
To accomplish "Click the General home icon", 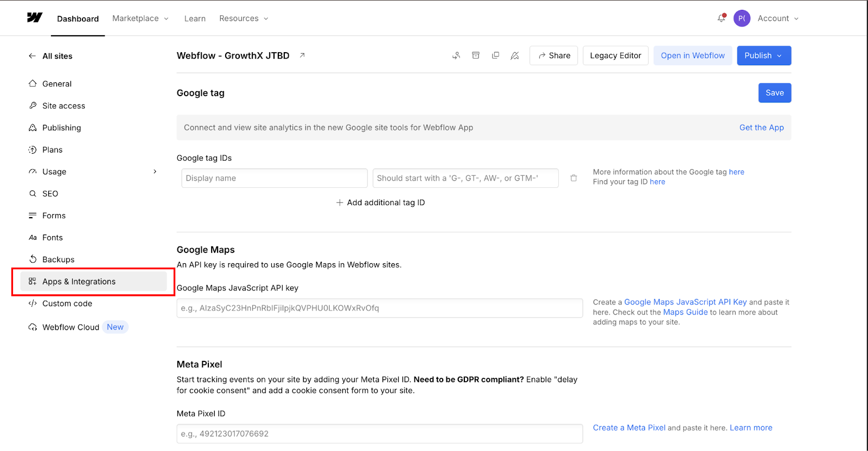I will click(33, 84).
